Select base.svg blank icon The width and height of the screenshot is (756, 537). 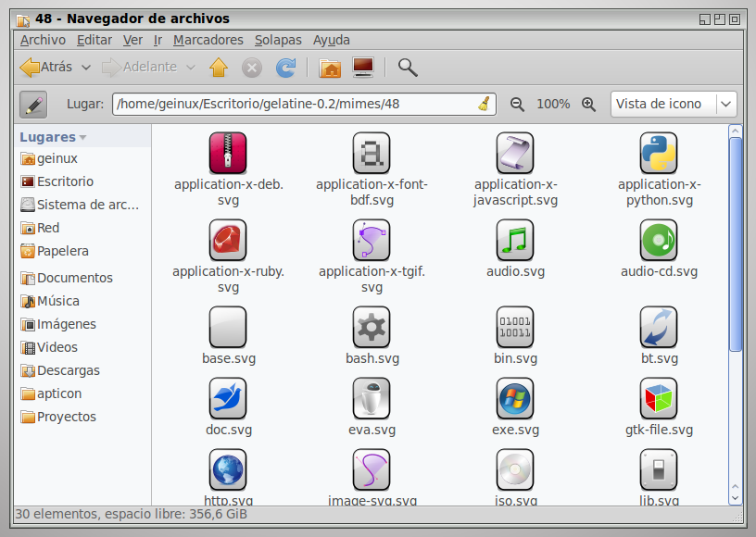pyautogui.click(x=228, y=328)
